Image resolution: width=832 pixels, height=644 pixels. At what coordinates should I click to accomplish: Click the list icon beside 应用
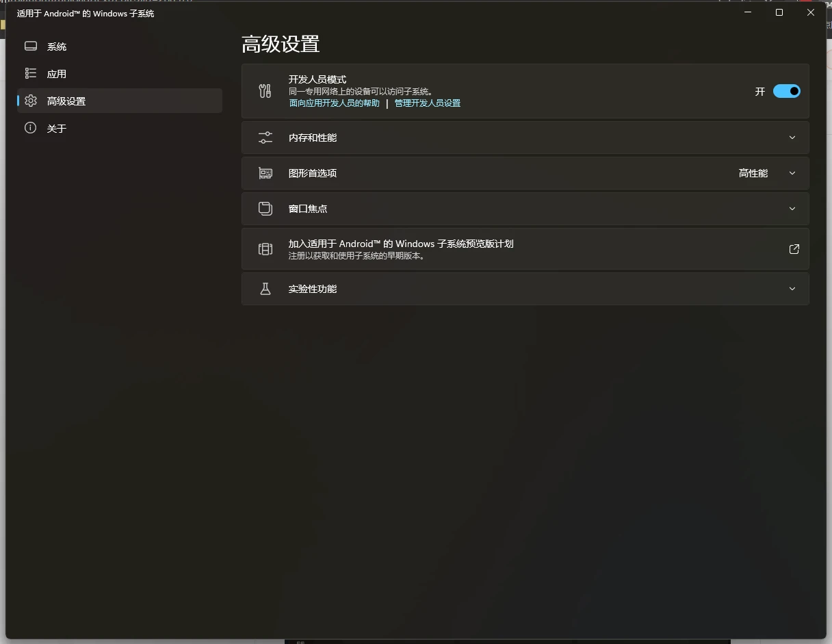click(x=30, y=73)
